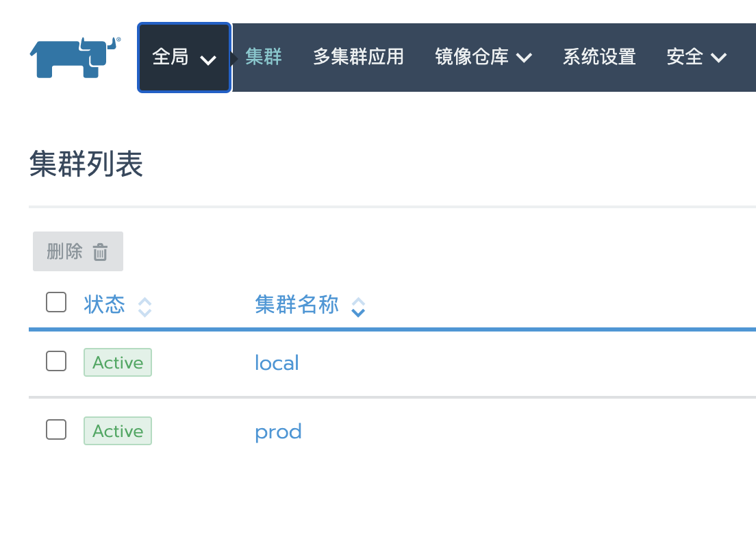Click the chevron icon beside 安全

click(x=718, y=58)
